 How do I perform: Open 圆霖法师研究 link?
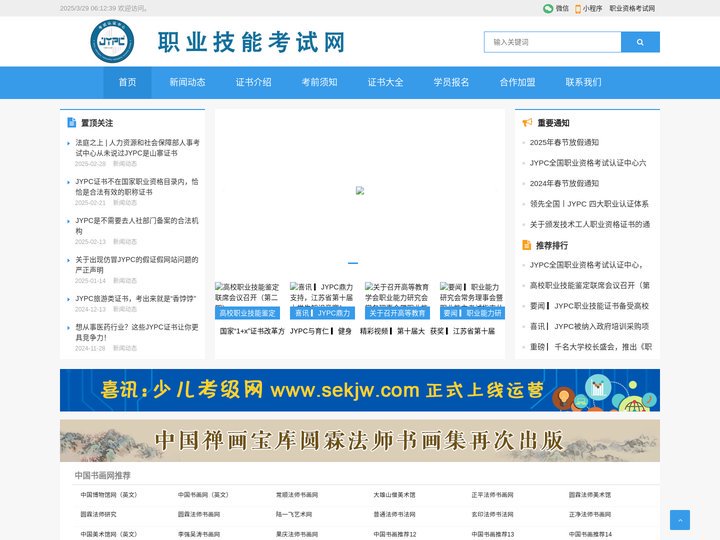tap(98, 514)
